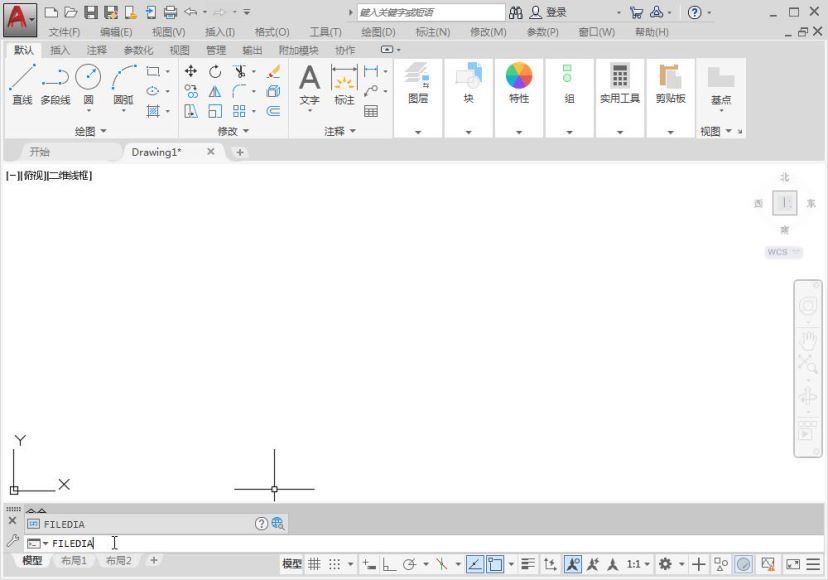Select the Stretch tool

click(x=191, y=111)
